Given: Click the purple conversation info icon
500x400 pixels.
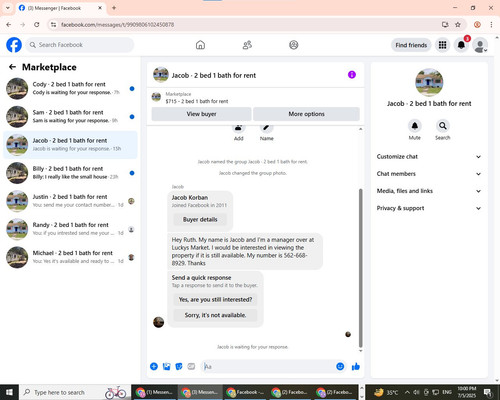Looking at the screenshot, I should [x=352, y=75].
